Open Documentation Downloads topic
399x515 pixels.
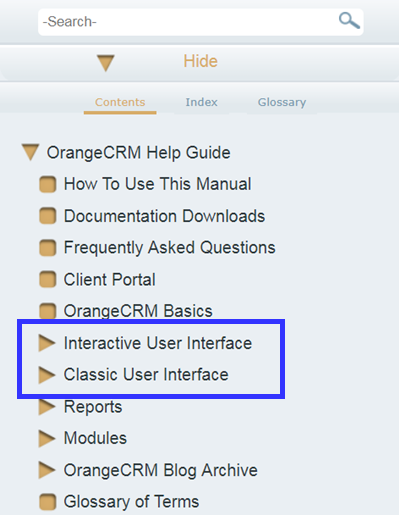pyautogui.click(x=164, y=216)
